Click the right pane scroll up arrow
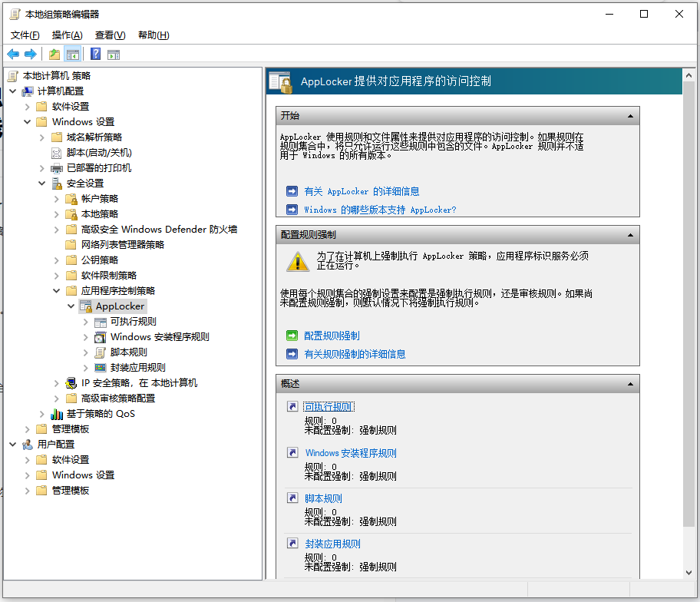Screen dimensions: 700x602 click(x=688, y=75)
